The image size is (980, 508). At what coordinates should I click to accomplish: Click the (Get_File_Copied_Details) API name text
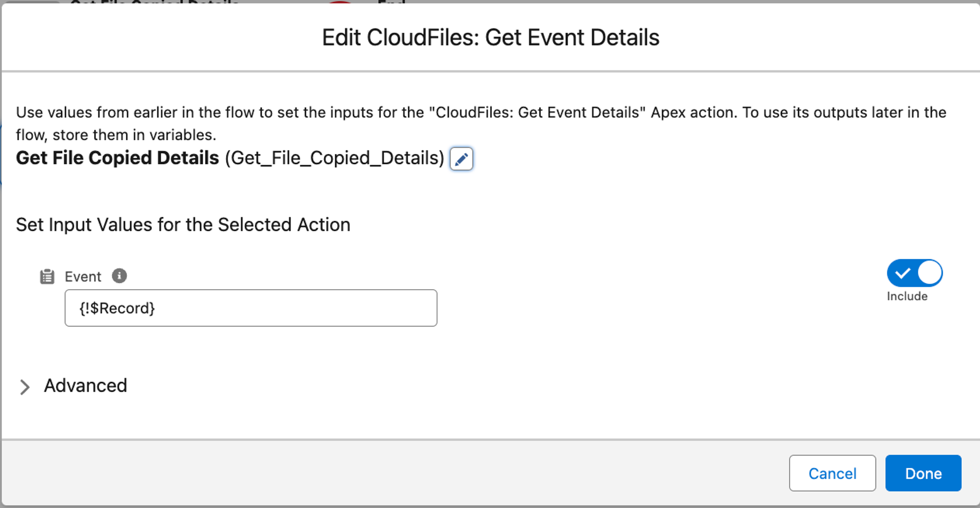pos(335,158)
